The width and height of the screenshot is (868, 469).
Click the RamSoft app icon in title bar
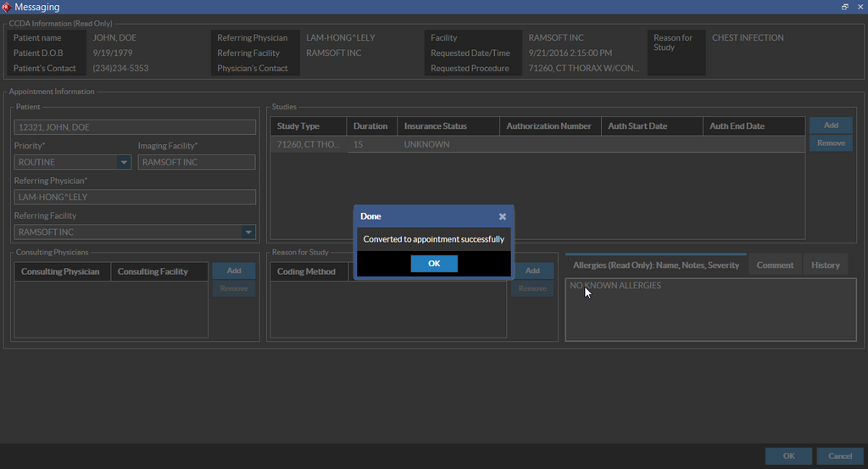tap(7, 7)
